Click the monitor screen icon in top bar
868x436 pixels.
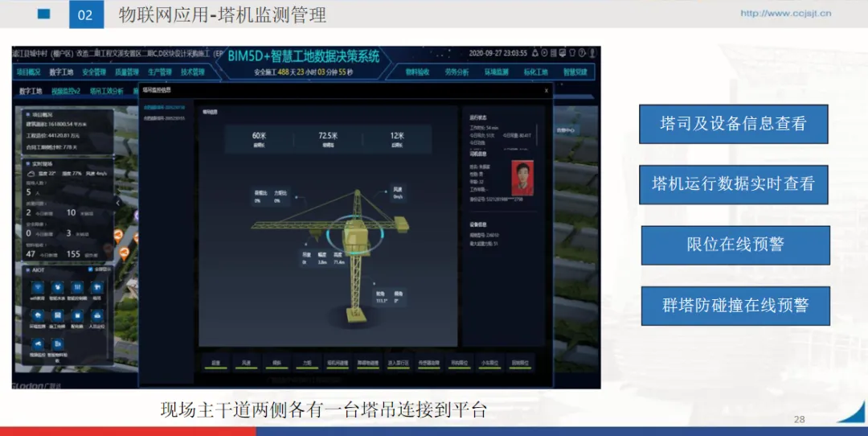(563, 53)
